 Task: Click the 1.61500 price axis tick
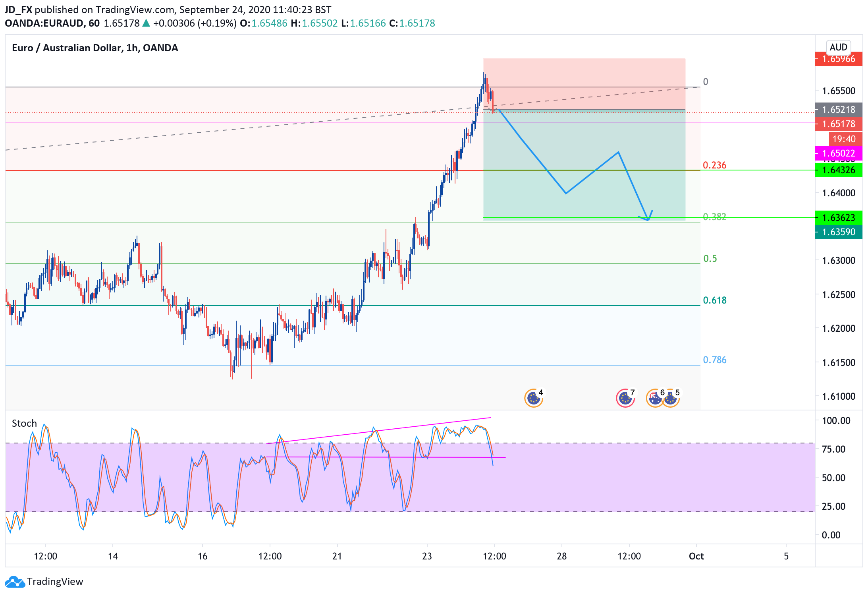[x=838, y=363]
